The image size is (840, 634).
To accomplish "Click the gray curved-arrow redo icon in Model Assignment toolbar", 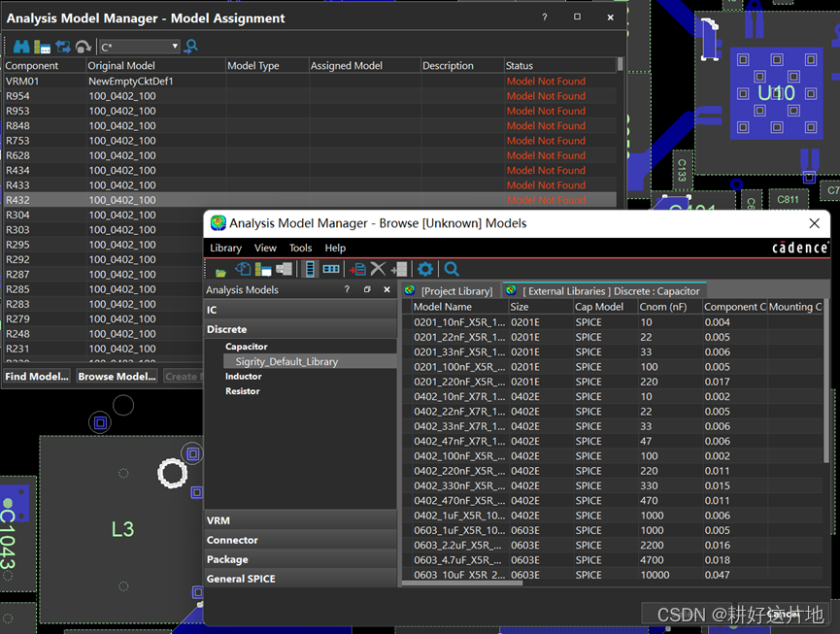I will pos(84,47).
